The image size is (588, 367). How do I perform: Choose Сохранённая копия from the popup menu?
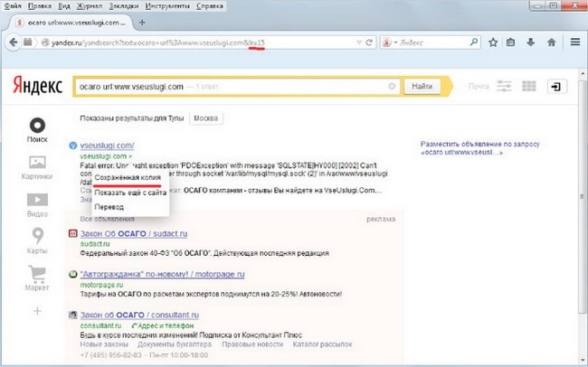(x=128, y=178)
